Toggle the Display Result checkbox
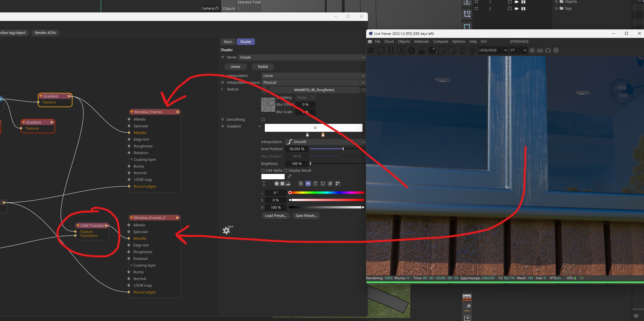Screen dimensions: 644x321 pyautogui.click(x=286, y=171)
